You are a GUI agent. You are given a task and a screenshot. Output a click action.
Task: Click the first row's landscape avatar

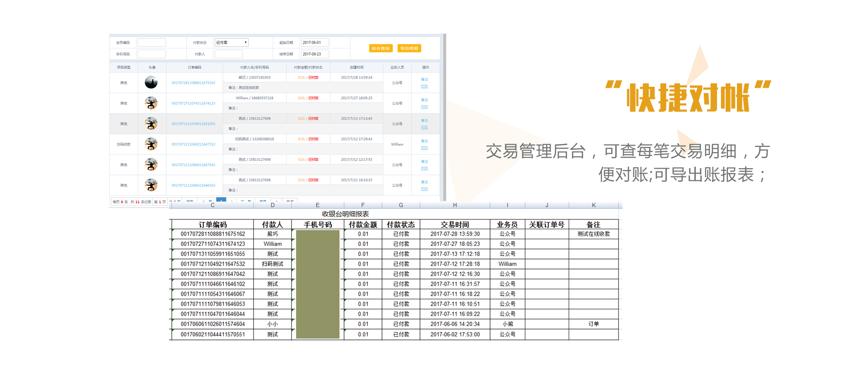151,83
